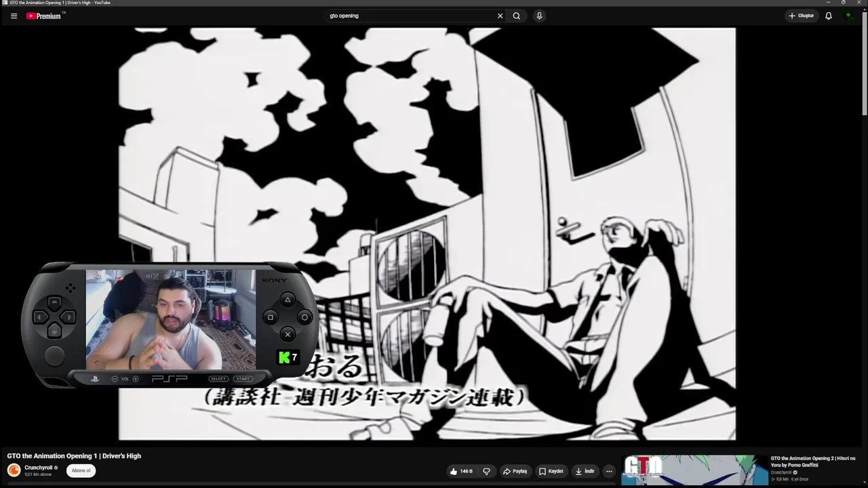Dislike the video with thumbs-down
Screen dimensions: 868x488
(x=486, y=471)
